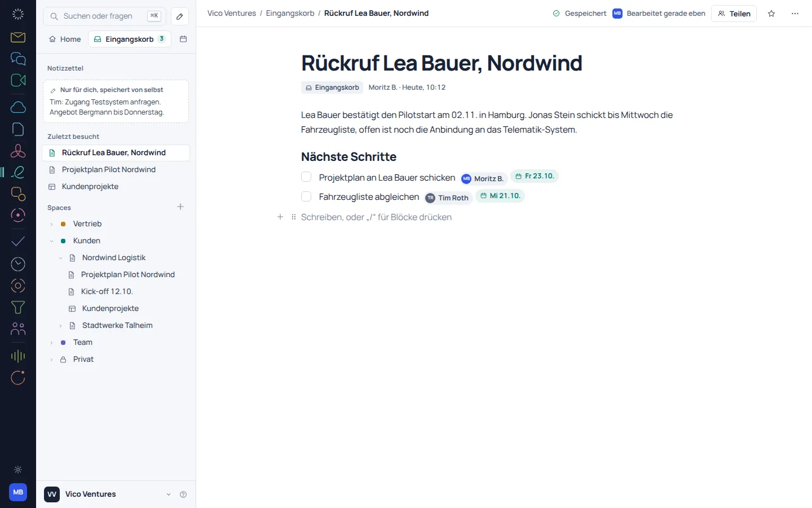Collapse the Nordwind Logistik folder
Image resolution: width=812 pixels, height=508 pixels.
coord(61,258)
